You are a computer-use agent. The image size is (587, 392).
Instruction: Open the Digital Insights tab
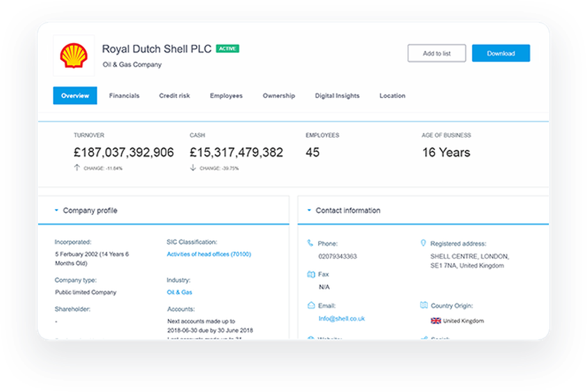point(338,96)
